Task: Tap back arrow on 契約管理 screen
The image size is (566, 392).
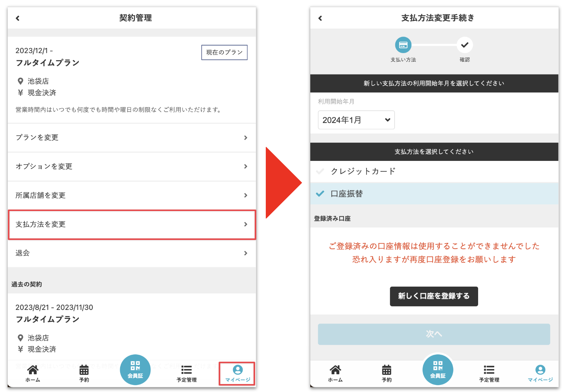Action: tap(18, 18)
